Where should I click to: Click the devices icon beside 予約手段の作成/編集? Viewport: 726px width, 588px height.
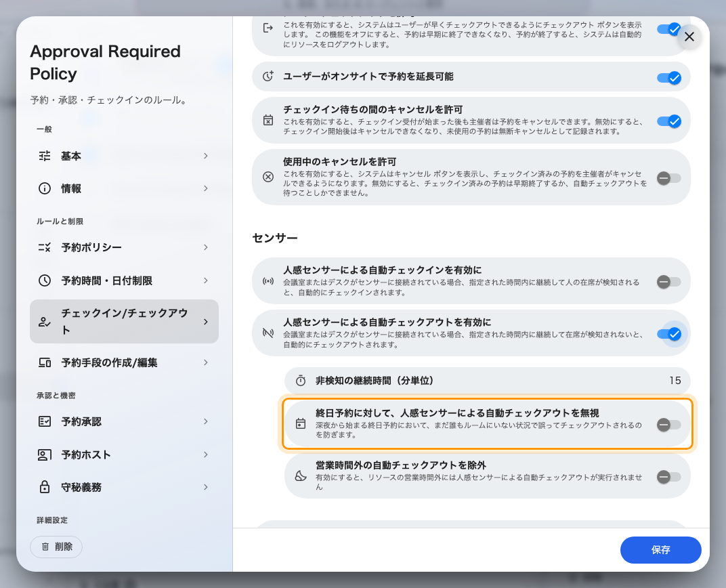tap(45, 362)
